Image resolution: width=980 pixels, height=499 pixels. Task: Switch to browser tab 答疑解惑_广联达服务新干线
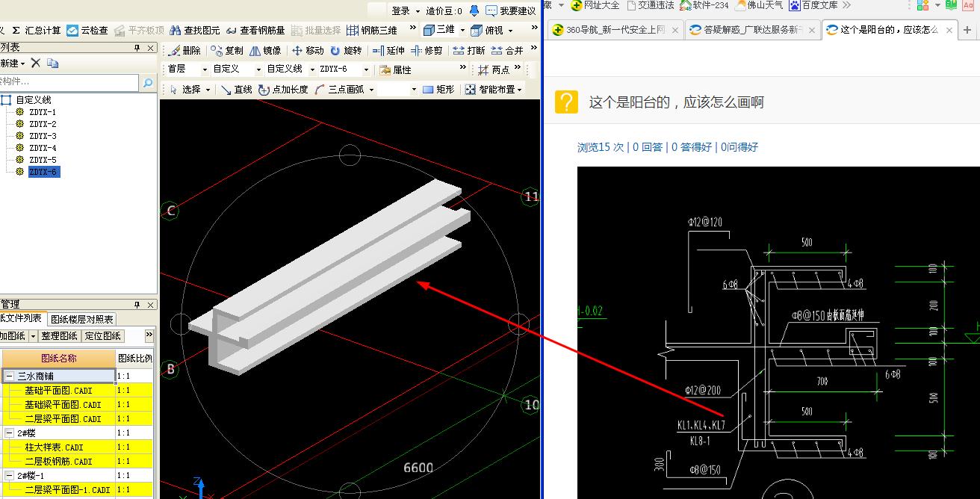[x=752, y=30]
